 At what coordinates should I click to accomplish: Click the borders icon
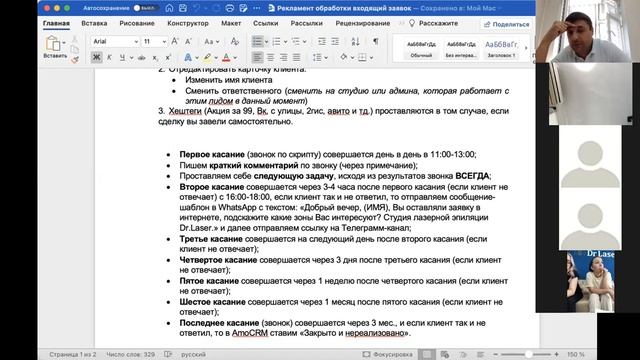coord(362,58)
